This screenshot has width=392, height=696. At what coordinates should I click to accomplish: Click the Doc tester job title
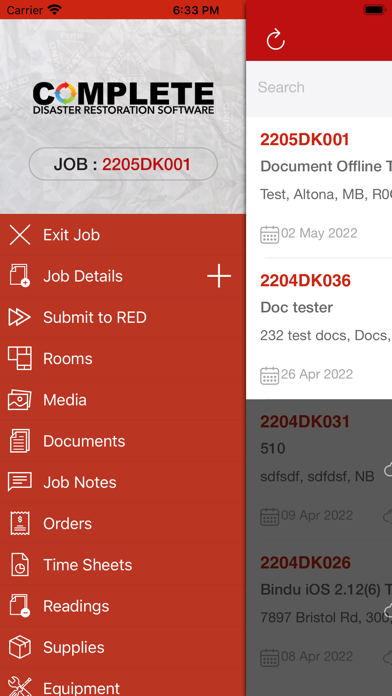point(297,307)
